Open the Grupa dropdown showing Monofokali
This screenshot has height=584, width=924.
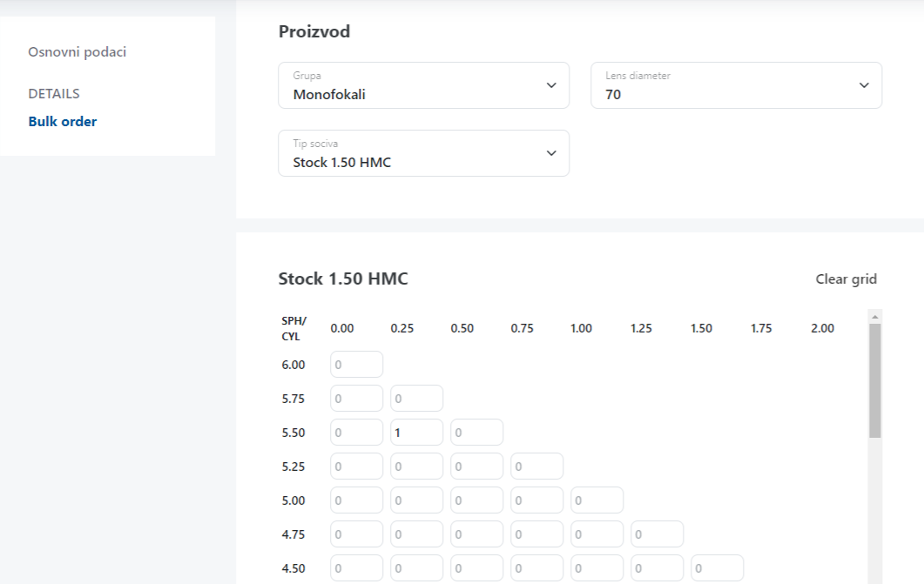point(423,85)
